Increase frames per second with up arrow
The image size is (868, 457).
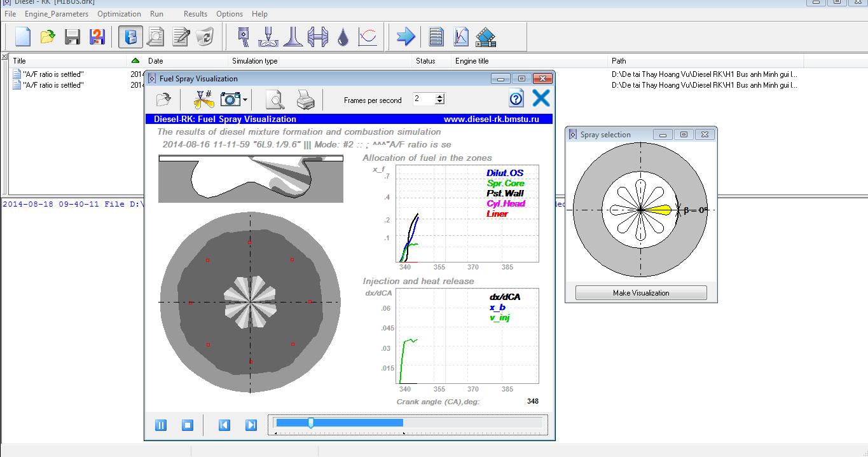440,96
